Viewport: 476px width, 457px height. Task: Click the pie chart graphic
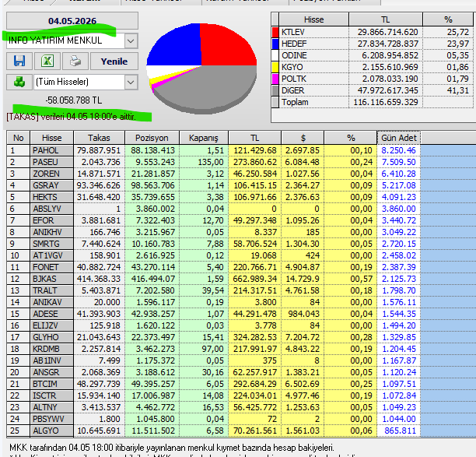(201, 69)
